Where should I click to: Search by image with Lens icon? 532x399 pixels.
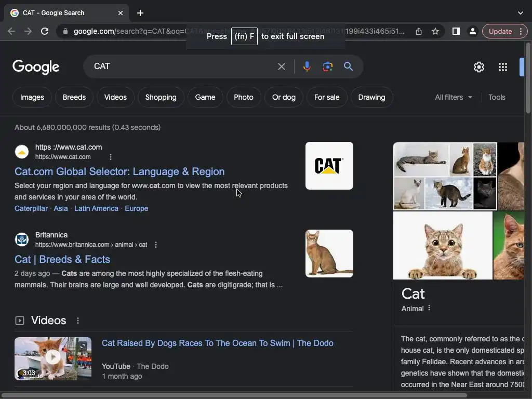327,66
